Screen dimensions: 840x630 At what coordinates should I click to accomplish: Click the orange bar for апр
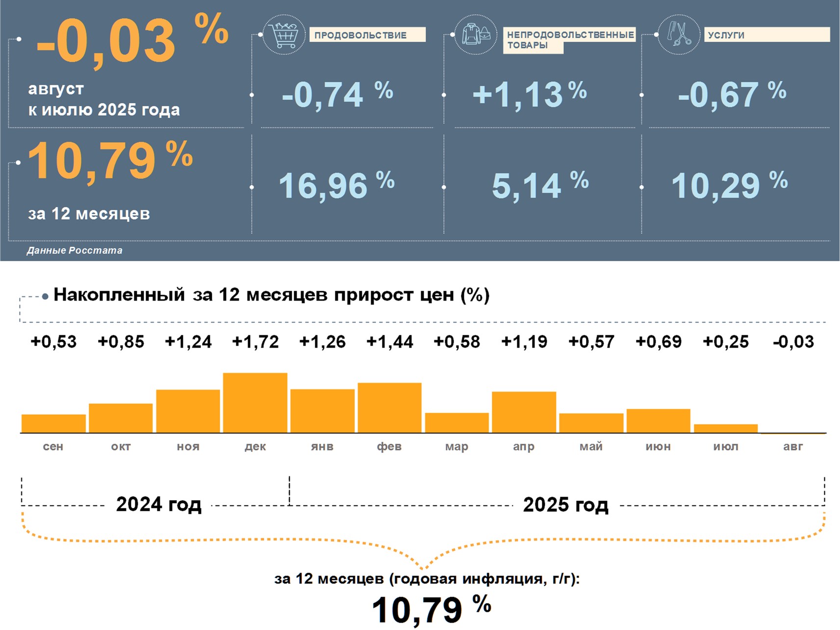[x=524, y=412]
